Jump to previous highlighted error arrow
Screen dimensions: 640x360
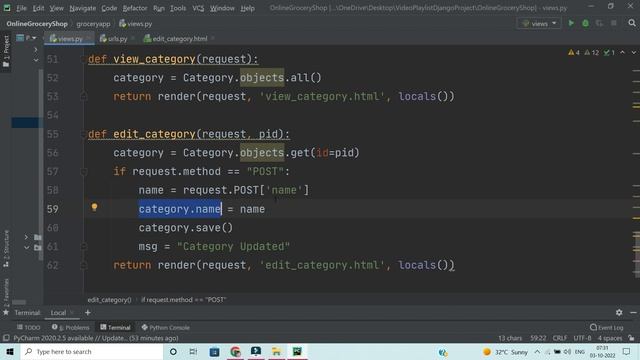[x=622, y=53]
